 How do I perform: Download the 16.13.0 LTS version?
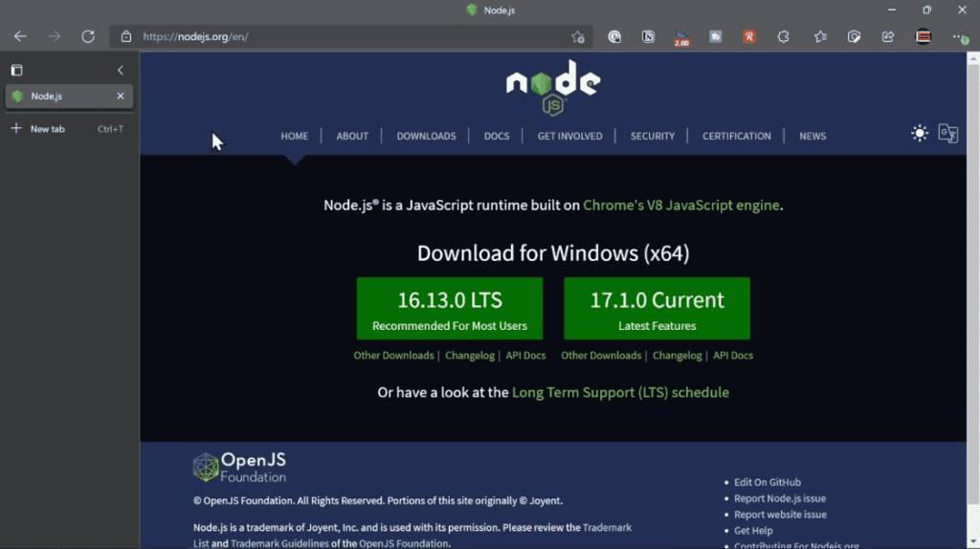450,309
